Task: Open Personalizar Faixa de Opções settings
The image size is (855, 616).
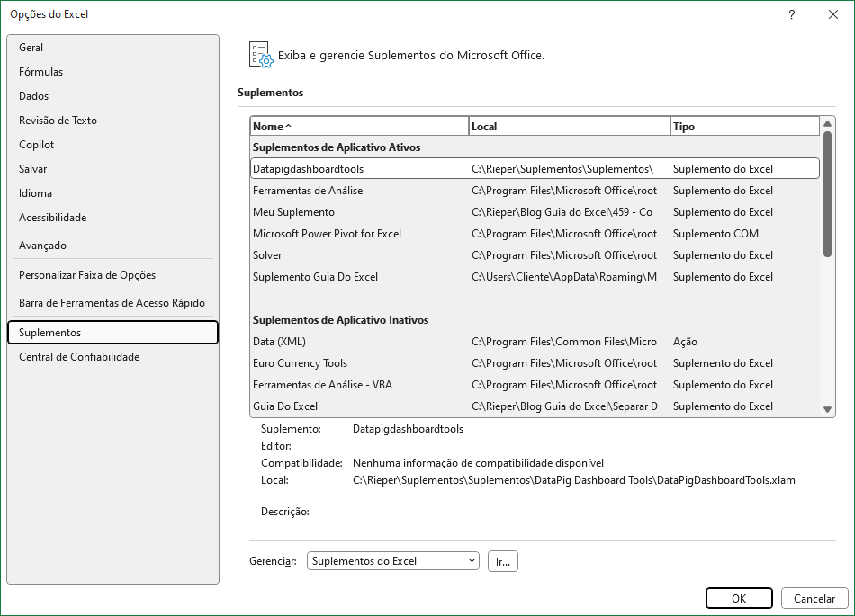Action: coord(87,275)
